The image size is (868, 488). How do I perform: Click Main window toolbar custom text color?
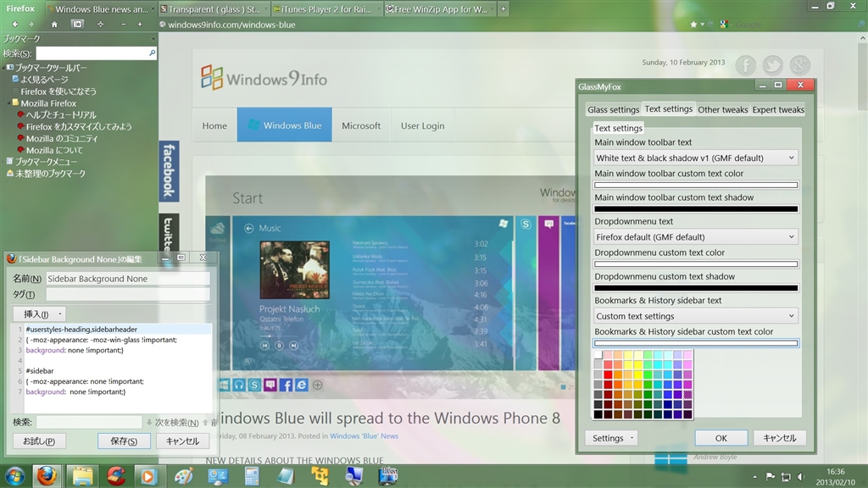[x=696, y=185]
